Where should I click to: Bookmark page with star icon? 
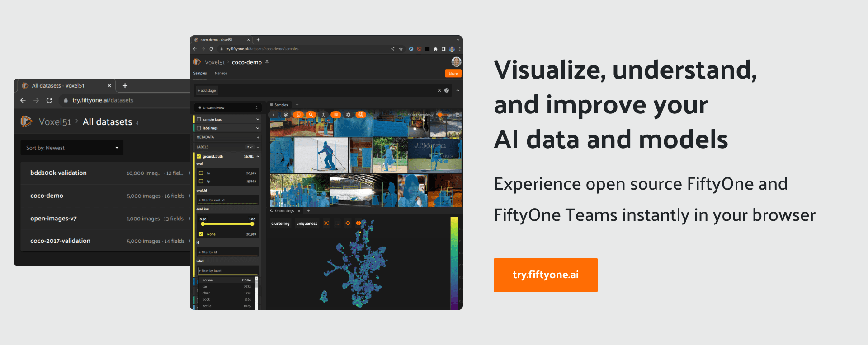401,49
